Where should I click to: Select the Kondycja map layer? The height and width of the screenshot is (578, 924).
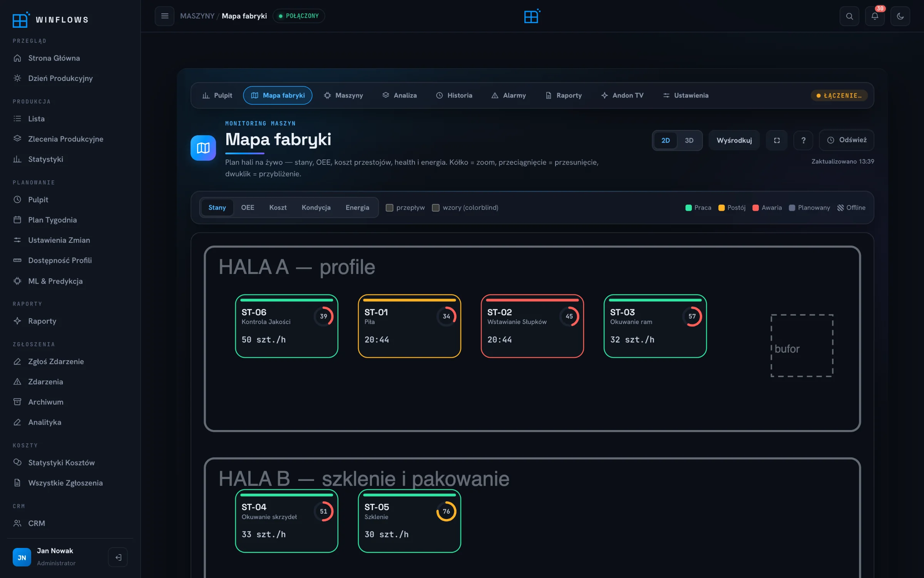pos(316,208)
